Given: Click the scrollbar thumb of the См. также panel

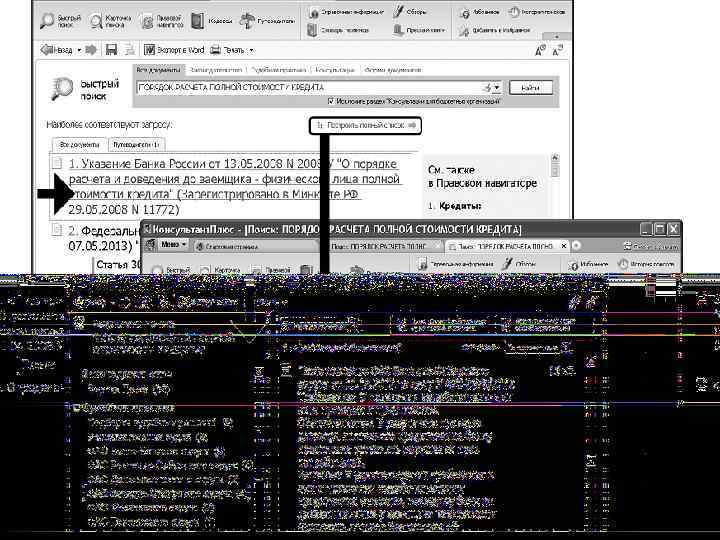Looking at the screenshot, I should [555, 169].
